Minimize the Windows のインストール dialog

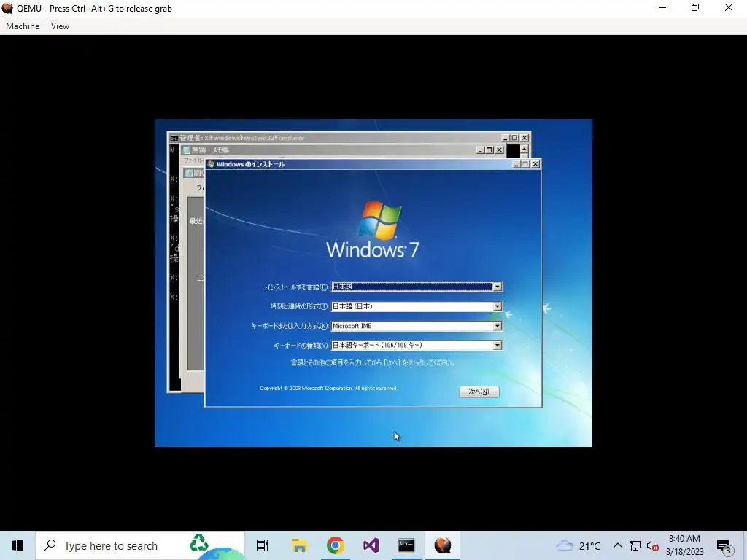(x=516, y=164)
